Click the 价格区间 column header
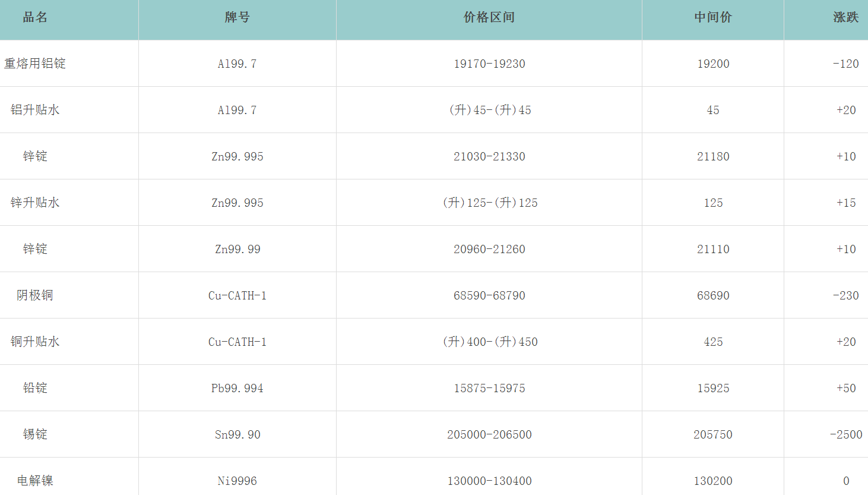 [489, 17]
